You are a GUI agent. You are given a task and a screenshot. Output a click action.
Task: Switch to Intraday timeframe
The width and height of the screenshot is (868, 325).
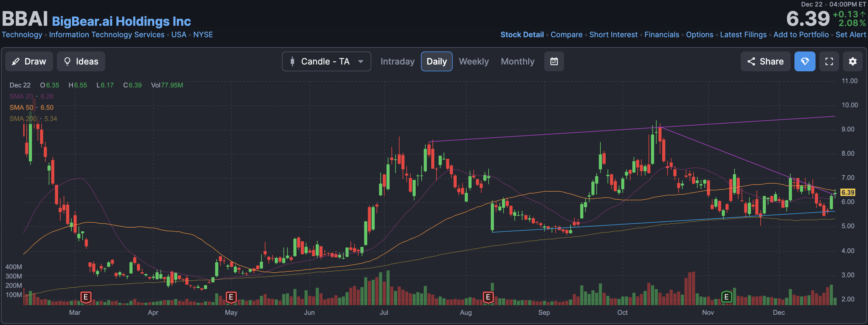tap(397, 61)
